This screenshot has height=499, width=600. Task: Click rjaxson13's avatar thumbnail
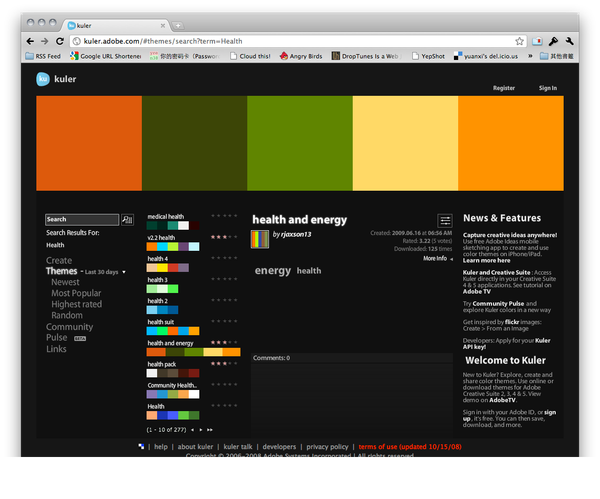[260, 239]
